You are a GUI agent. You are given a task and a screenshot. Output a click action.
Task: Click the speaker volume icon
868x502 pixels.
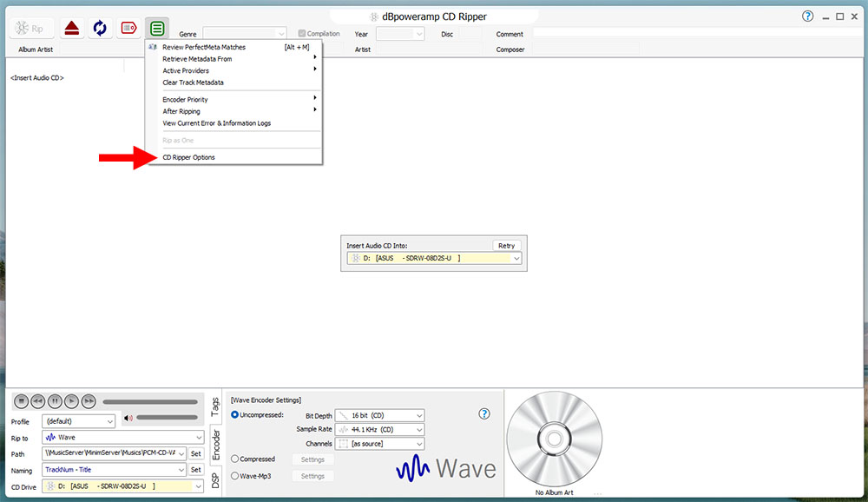point(128,419)
